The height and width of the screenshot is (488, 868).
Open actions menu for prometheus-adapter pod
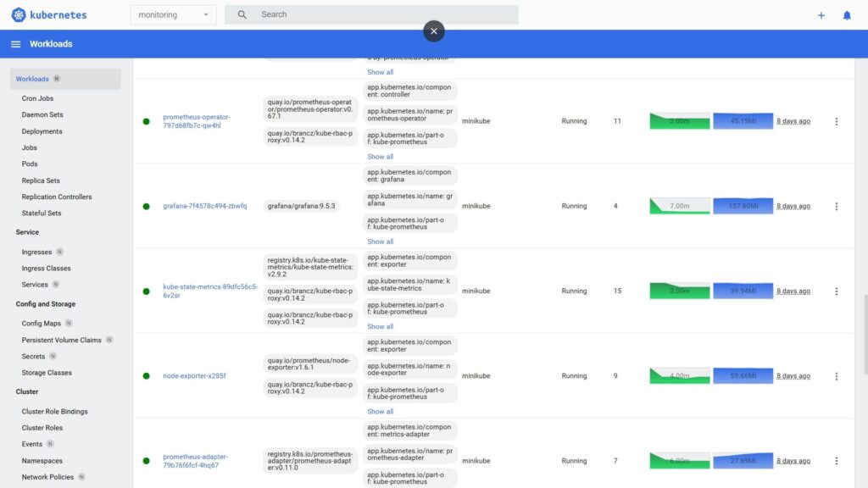pyautogui.click(x=837, y=461)
